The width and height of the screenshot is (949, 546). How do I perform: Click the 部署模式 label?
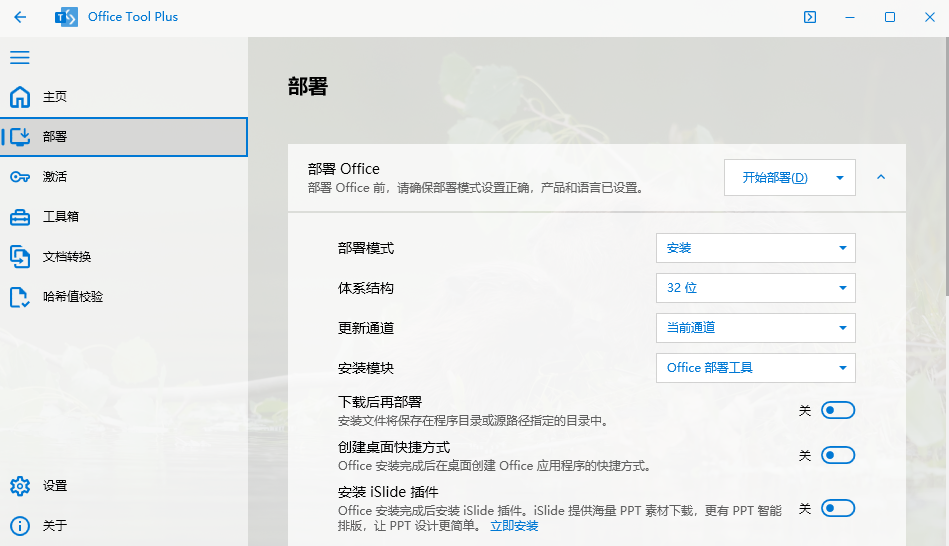[x=366, y=248]
